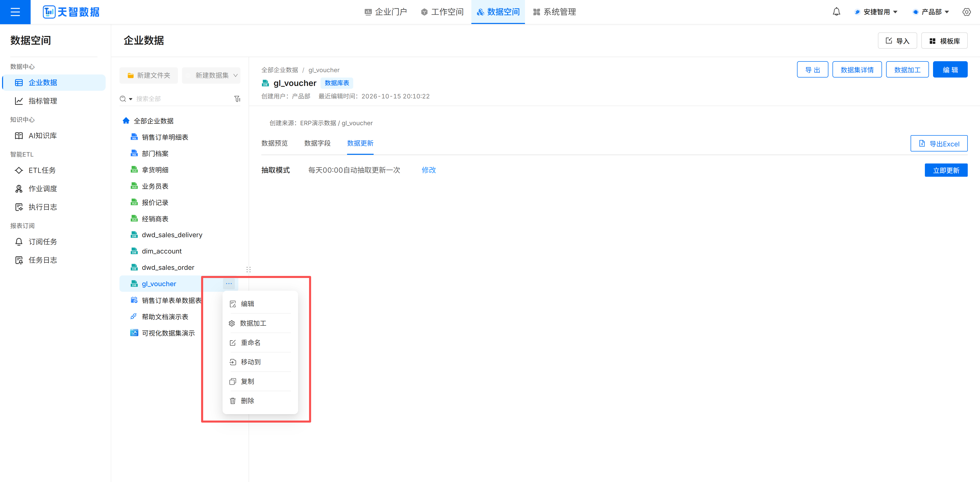Click the 立即更新 button
980x482 pixels.
pyautogui.click(x=946, y=170)
